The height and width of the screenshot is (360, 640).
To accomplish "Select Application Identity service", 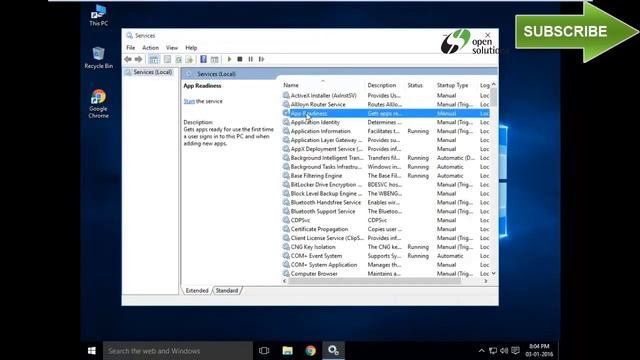I will pyautogui.click(x=385, y=122).
